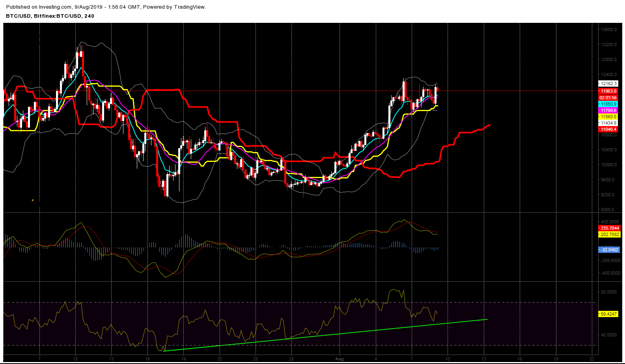Click the 25 date marker on time axis

(256, 359)
